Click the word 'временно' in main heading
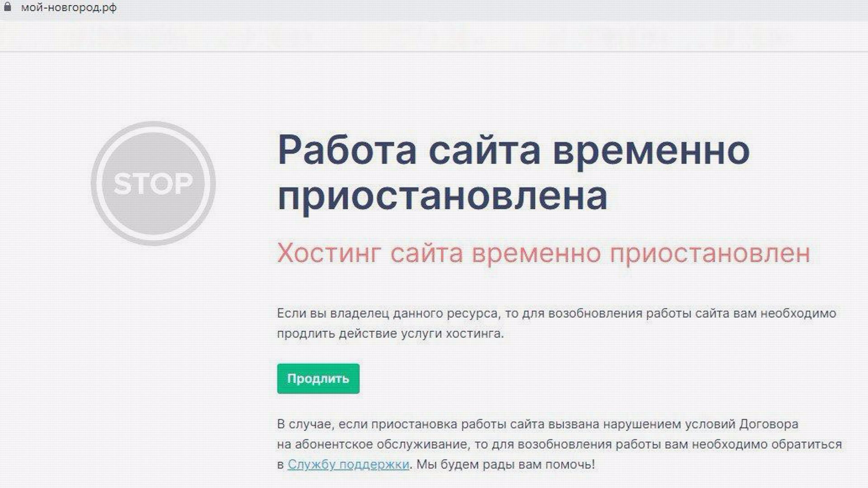 pos(651,150)
